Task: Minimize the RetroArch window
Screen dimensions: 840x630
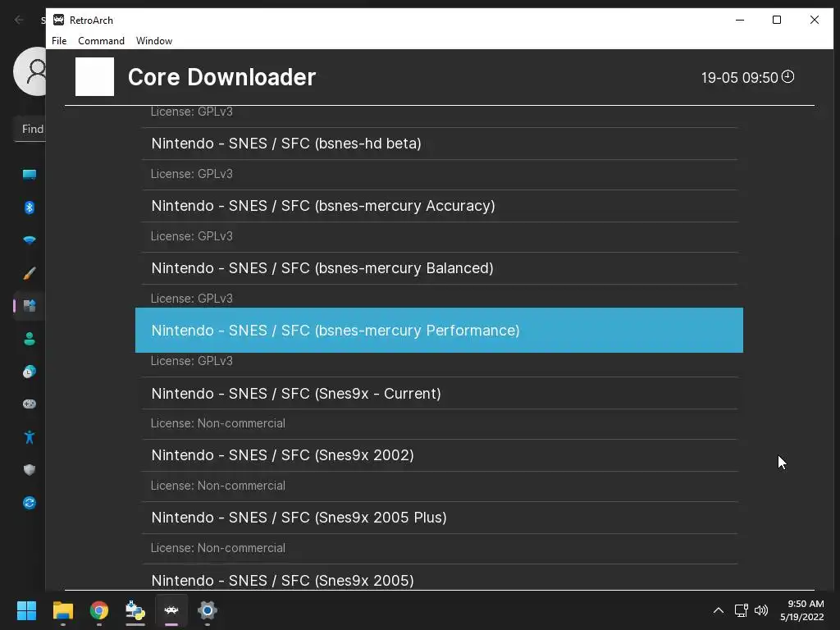Action: click(x=740, y=20)
